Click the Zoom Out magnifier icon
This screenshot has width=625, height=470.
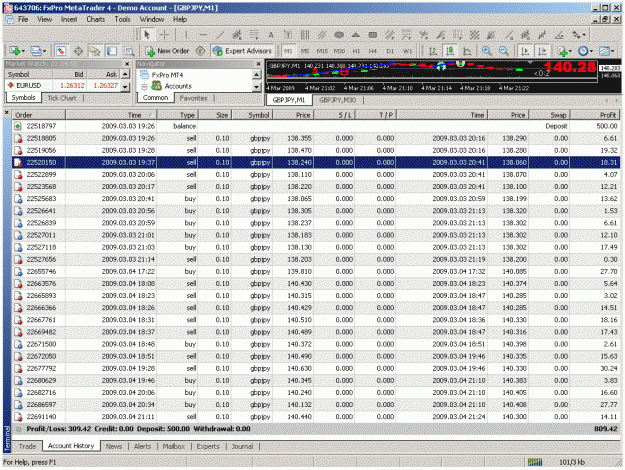point(504,51)
